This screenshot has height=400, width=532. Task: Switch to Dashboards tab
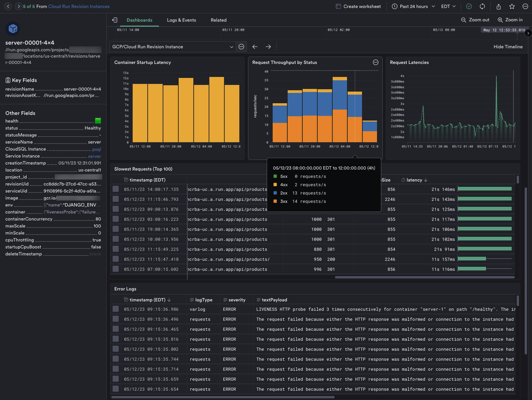(x=139, y=20)
